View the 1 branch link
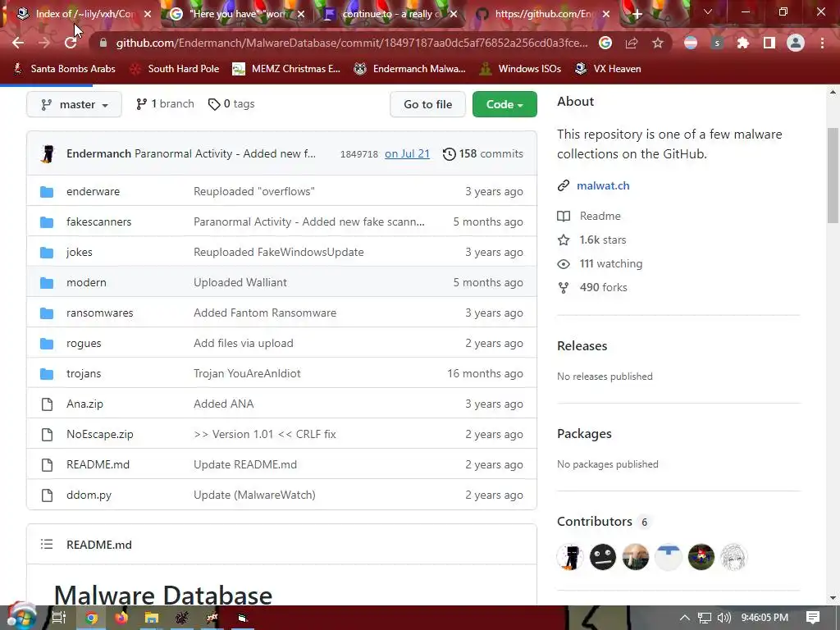The width and height of the screenshot is (840, 630). point(165,104)
